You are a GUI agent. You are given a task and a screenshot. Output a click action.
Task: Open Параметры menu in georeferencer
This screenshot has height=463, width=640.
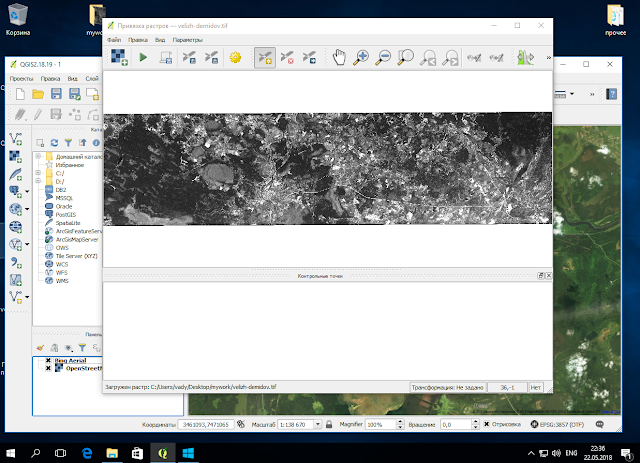pos(187,40)
